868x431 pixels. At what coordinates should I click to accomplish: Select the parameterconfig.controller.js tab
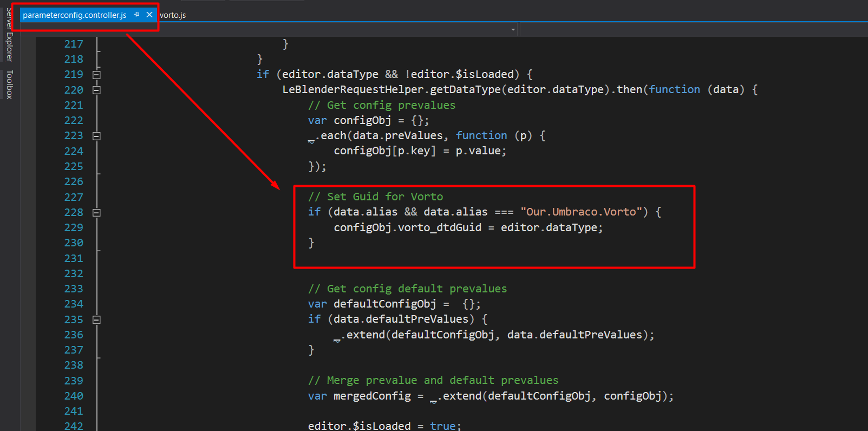75,15
